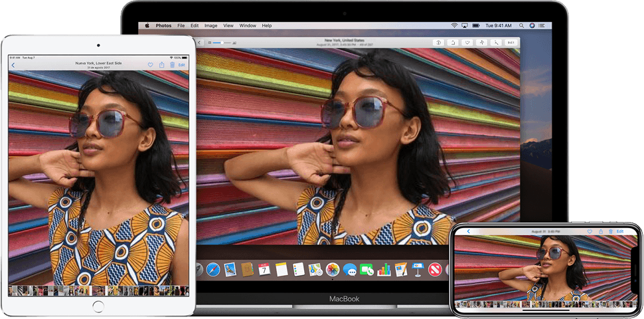Tap Edit on the iPad Photos toolbar

click(x=182, y=65)
